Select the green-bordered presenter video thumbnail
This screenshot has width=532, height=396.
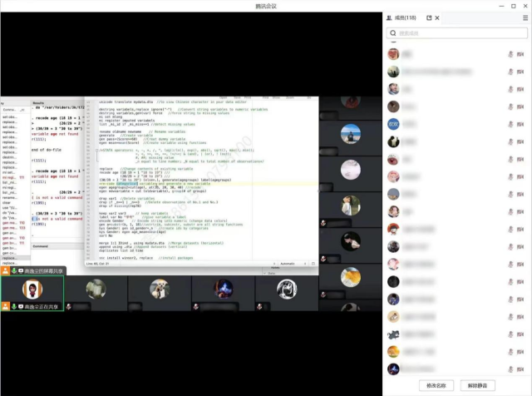click(33, 292)
